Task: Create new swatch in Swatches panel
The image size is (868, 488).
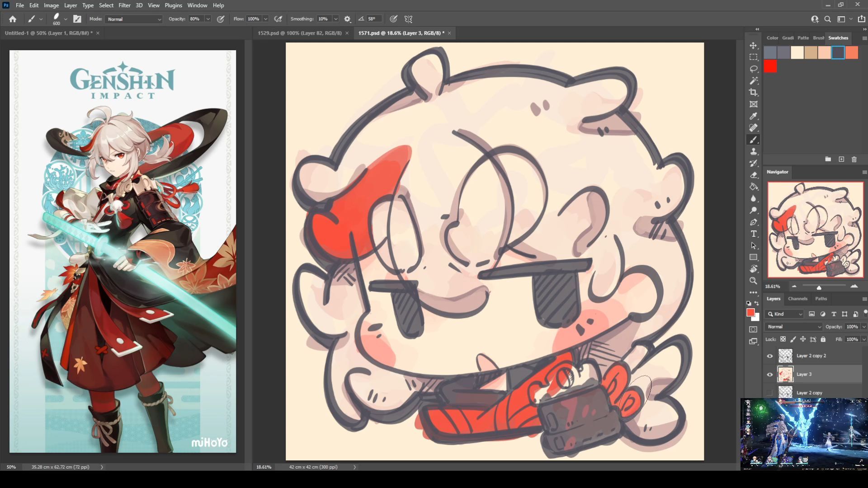Action: click(841, 160)
